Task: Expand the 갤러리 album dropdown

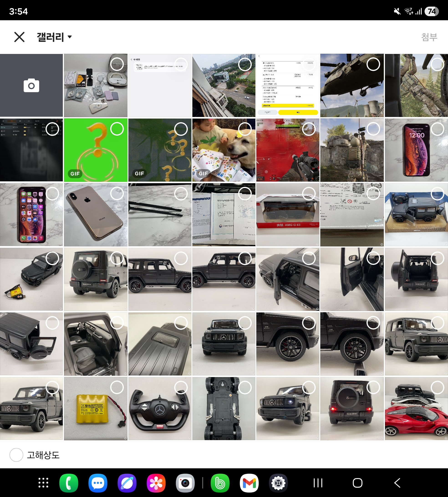Action: [54, 37]
